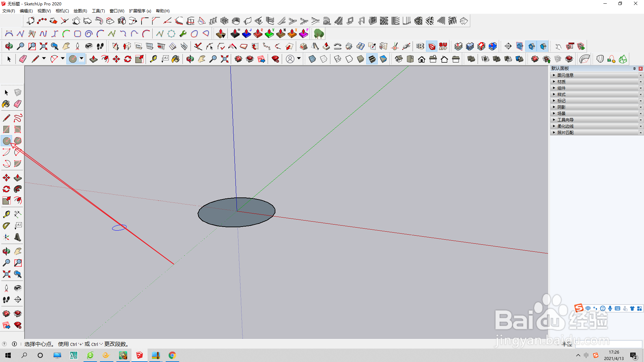
Task: Activate Zoom Window tool in left toolbar
Action: click(18, 263)
